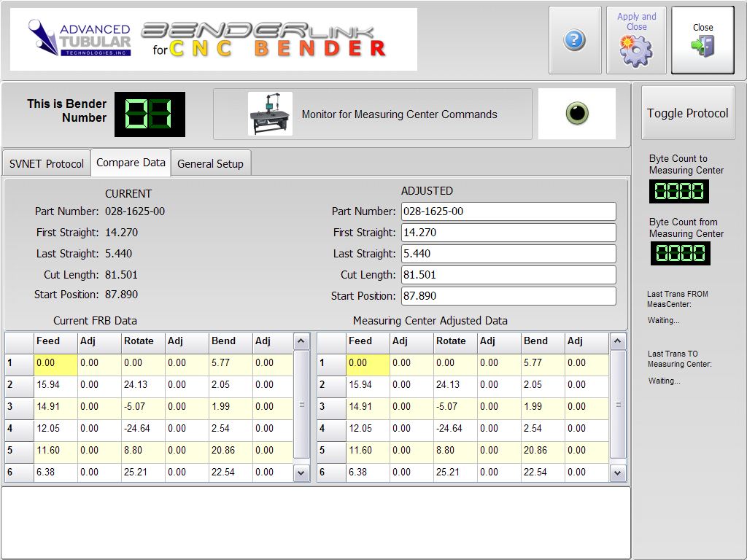
Task: Click the round green indicator light
Action: 577,114
